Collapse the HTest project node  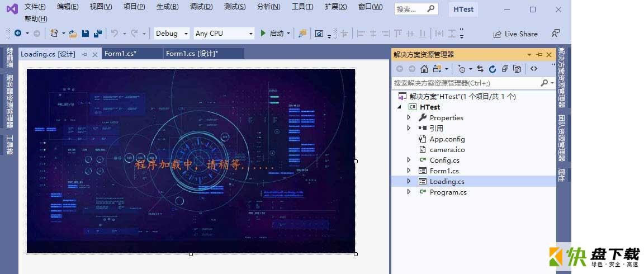400,107
